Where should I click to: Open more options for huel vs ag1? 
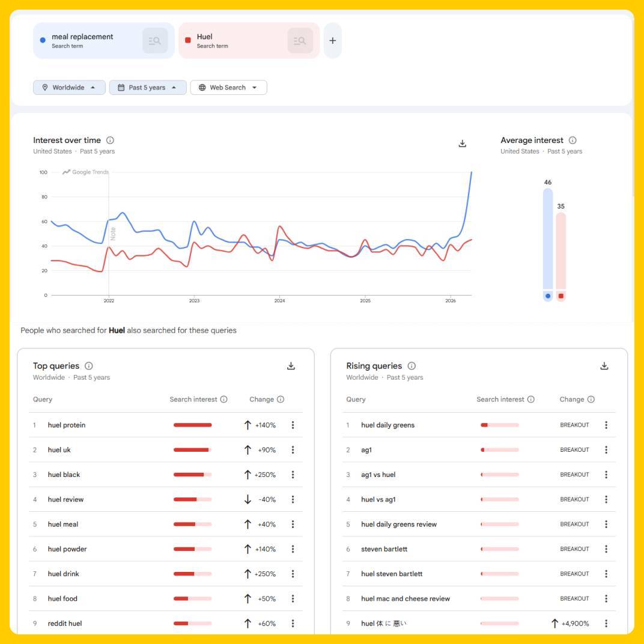pyautogui.click(x=606, y=499)
